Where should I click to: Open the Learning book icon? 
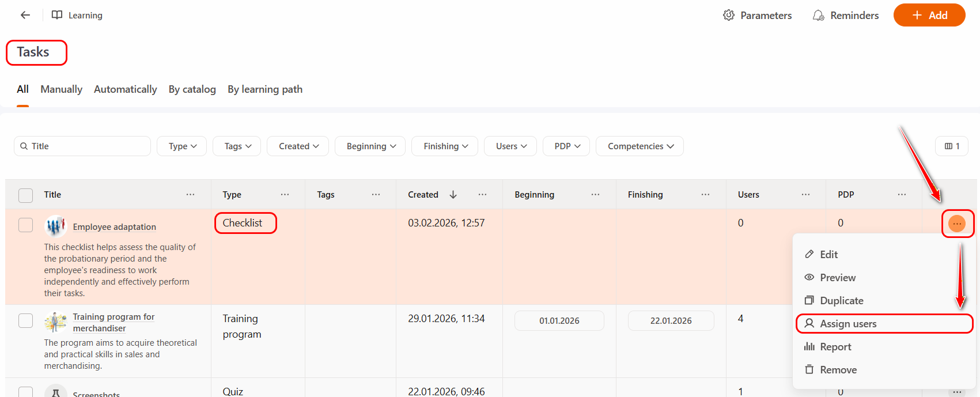(57, 16)
